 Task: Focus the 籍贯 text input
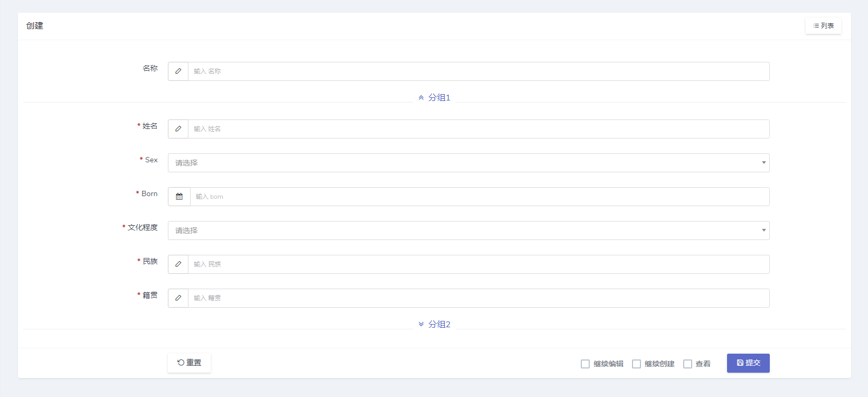(478, 298)
